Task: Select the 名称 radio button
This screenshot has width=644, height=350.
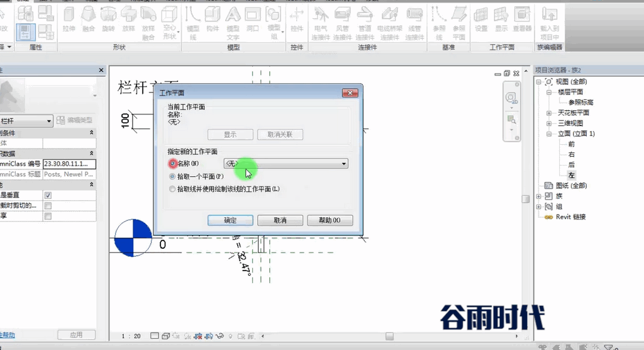Action: [172, 164]
